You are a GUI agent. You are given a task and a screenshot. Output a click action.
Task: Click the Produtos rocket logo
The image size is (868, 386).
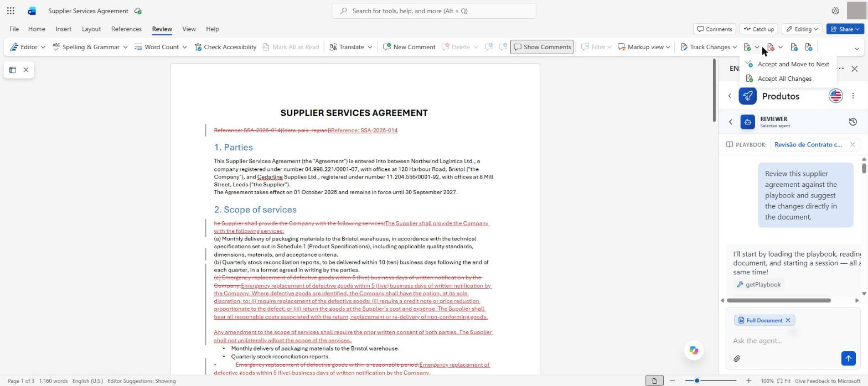[x=747, y=96]
